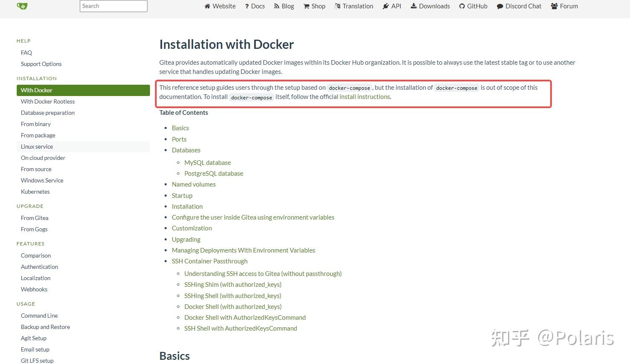The height and width of the screenshot is (364, 630).
Task: Open the Shop icon
Action: tap(307, 6)
